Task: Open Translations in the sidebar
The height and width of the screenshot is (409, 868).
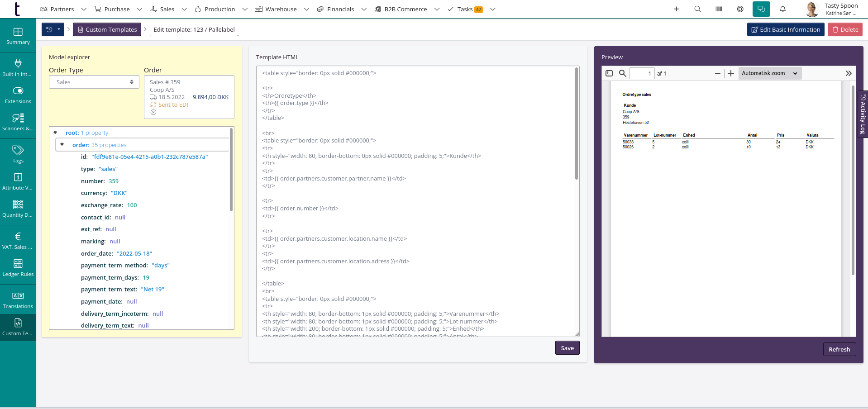Action: point(18,300)
